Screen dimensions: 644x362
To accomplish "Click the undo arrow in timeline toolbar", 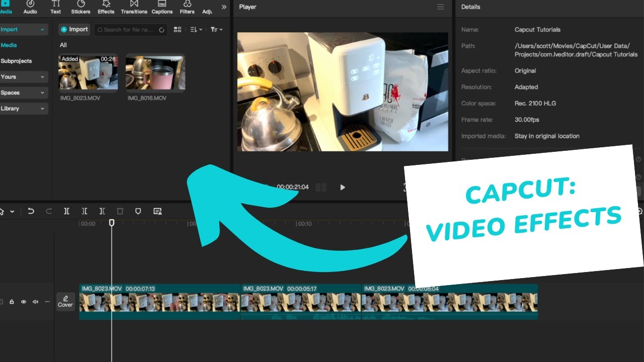I will click(31, 211).
